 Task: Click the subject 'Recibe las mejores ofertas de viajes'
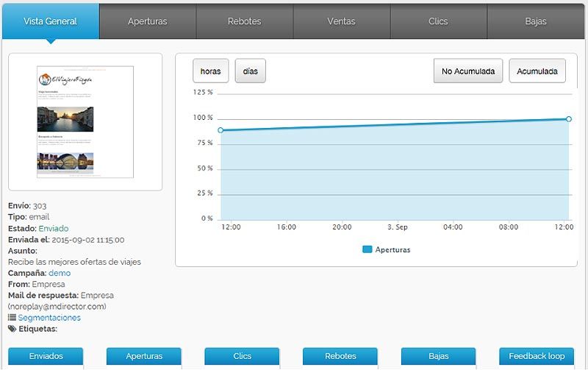point(75,262)
